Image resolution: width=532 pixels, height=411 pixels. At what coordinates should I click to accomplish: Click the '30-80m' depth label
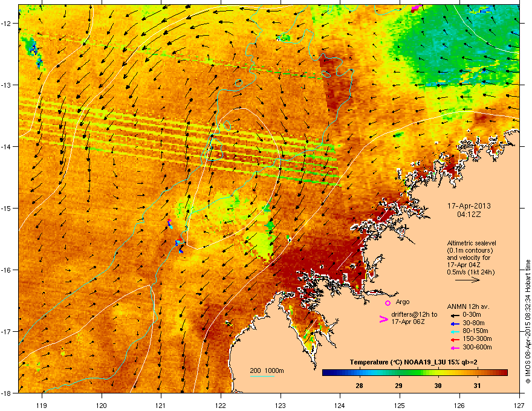click(473, 323)
